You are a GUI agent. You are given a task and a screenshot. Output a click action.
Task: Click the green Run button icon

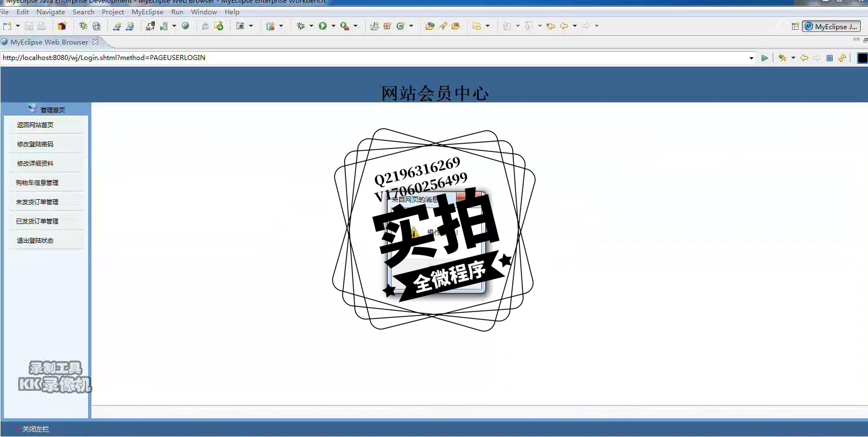coord(323,26)
